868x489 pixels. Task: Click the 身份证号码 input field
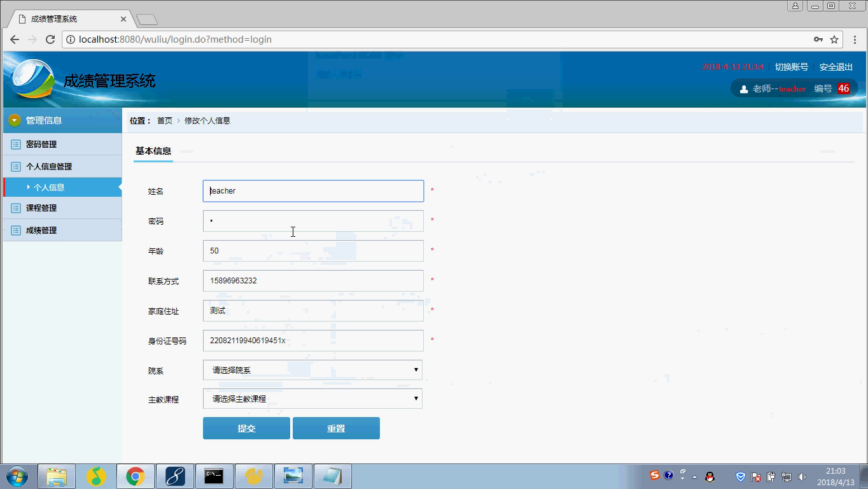[x=313, y=341]
